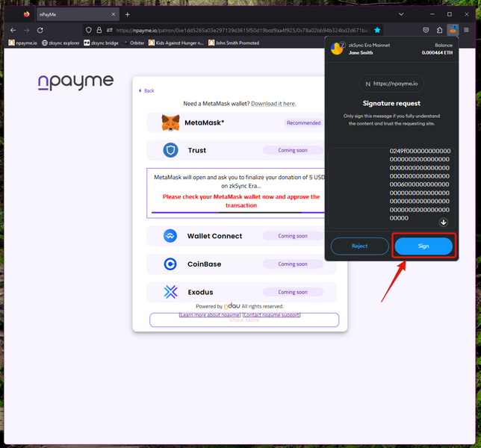Image resolution: width=481 pixels, height=448 pixels.
Task: Open Contact npayme support link
Action: pyautogui.click(x=271, y=315)
